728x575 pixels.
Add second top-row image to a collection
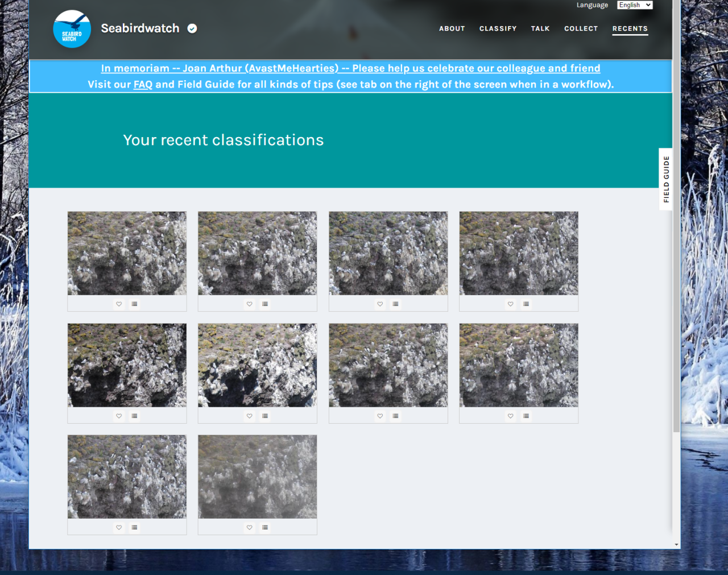click(x=265, y=304)
